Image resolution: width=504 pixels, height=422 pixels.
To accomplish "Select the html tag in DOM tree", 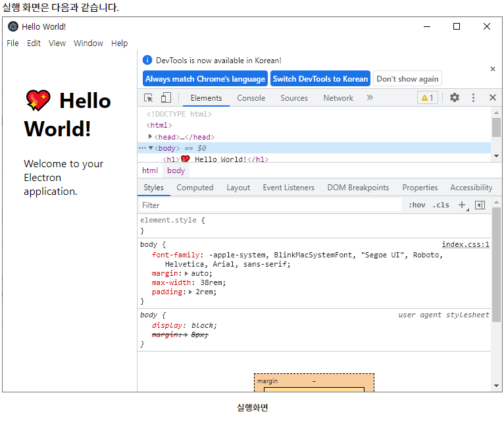I will point(159,125).
